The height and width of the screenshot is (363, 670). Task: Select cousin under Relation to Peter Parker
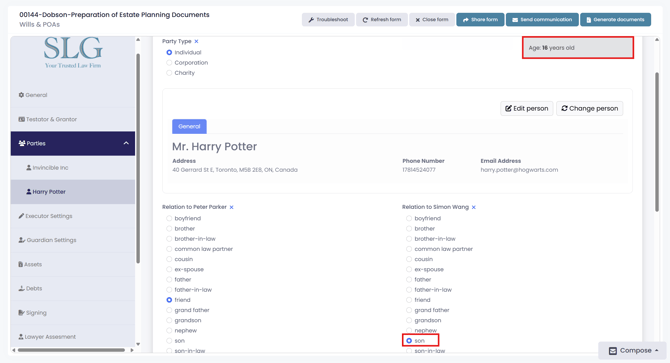coord(169,259)
